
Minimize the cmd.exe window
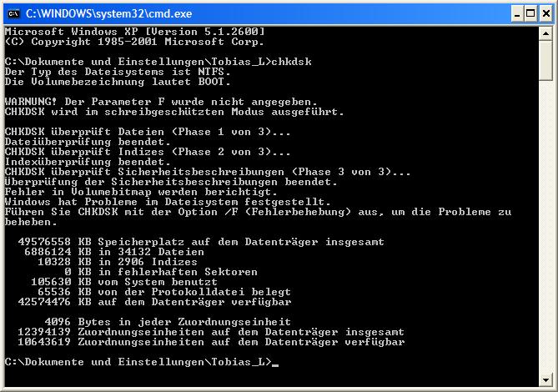click(517, 14)
